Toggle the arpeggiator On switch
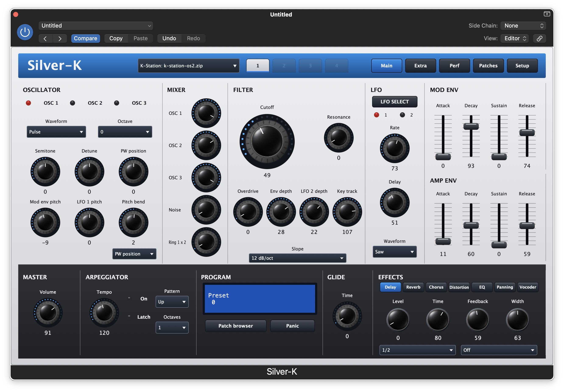The width and height of the screenshot is (564, 392). coord(129,298)
